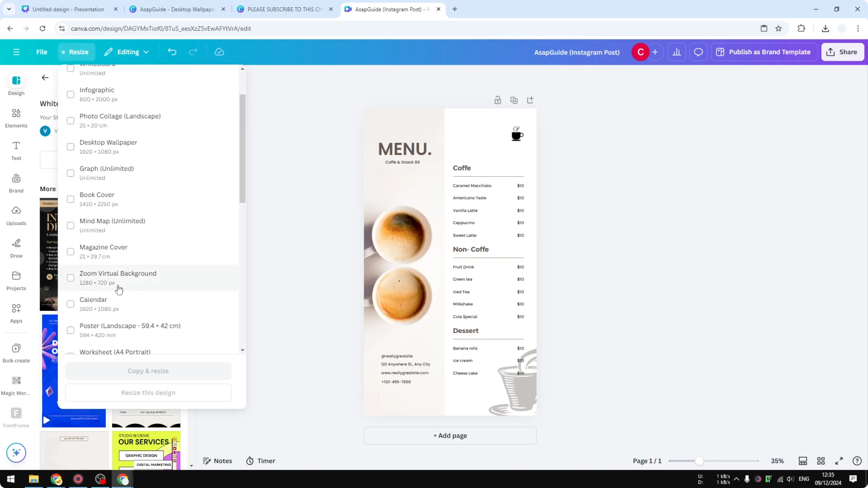868x488 pixels.
Task: Redo the last action
Action: [193, 52]
